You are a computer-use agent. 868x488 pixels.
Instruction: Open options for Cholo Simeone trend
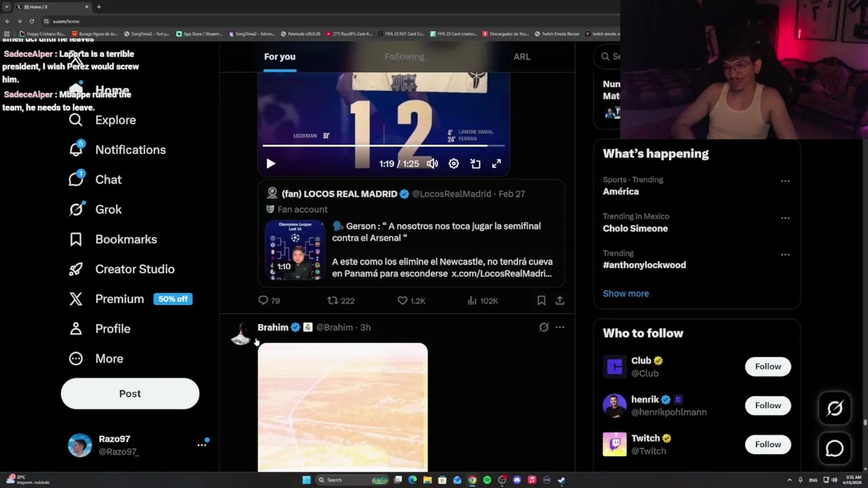click(785, 218)
